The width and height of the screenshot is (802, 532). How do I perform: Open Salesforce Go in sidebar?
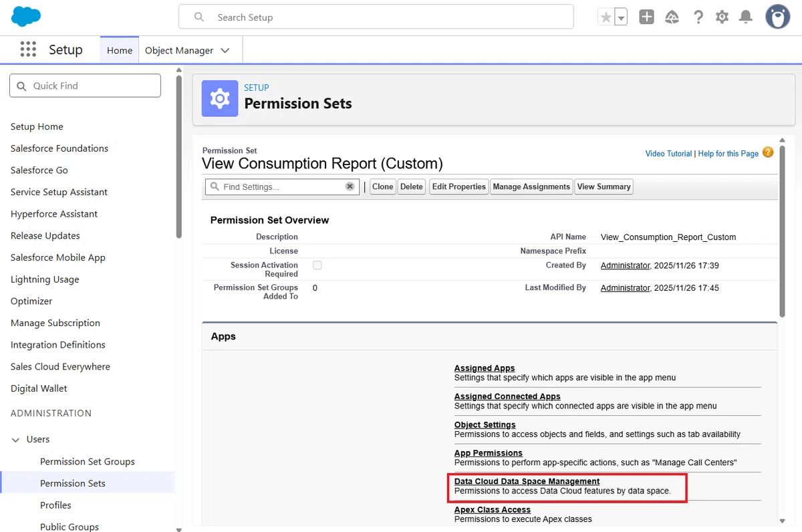click(x=39, y=170)
